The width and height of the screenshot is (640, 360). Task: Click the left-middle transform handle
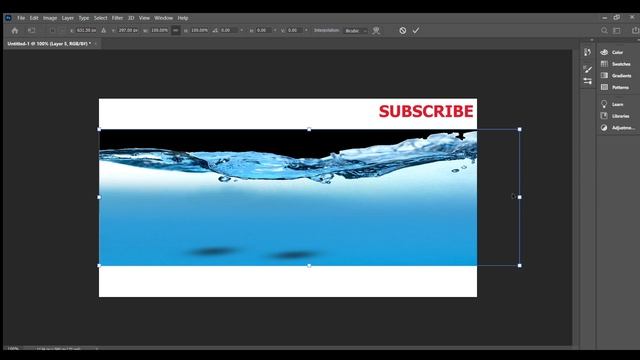99,197
